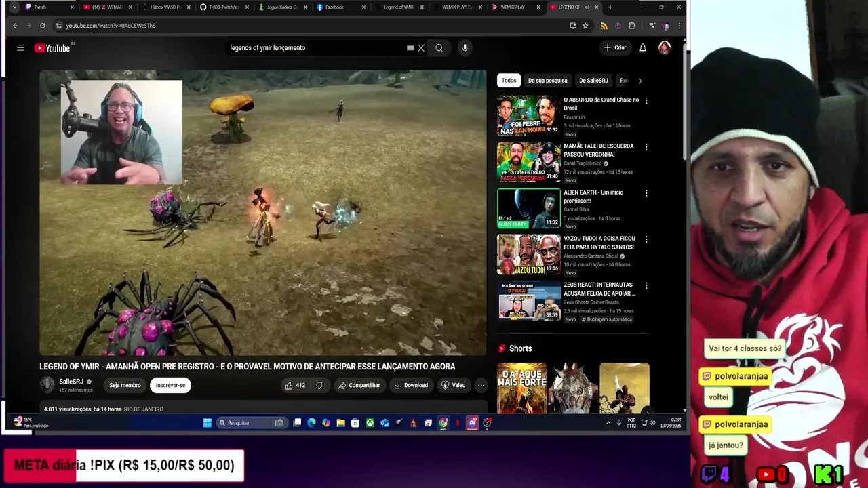Open SalleSRJ channel avatar
Screen dimensions: 868x488
point(47,385)
